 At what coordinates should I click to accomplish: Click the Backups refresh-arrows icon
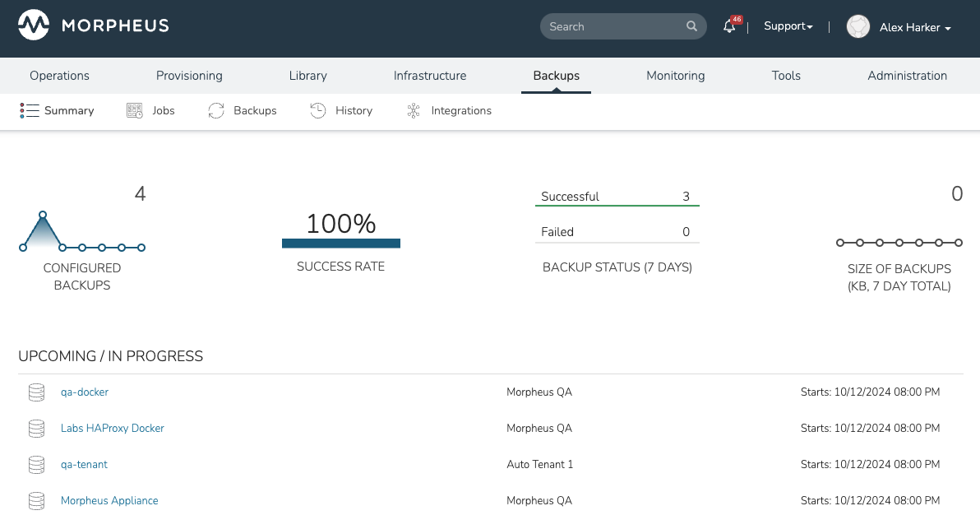(x=216, y=111)
